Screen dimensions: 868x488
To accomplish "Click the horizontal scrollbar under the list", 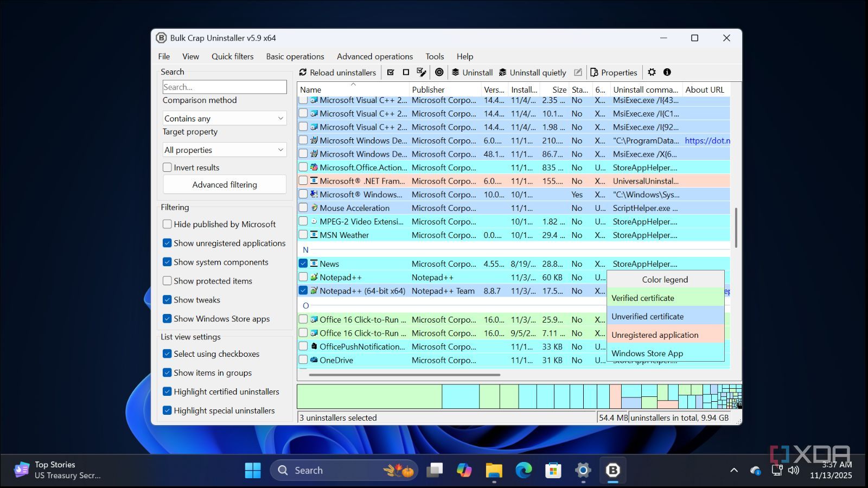I will (405, 375).
